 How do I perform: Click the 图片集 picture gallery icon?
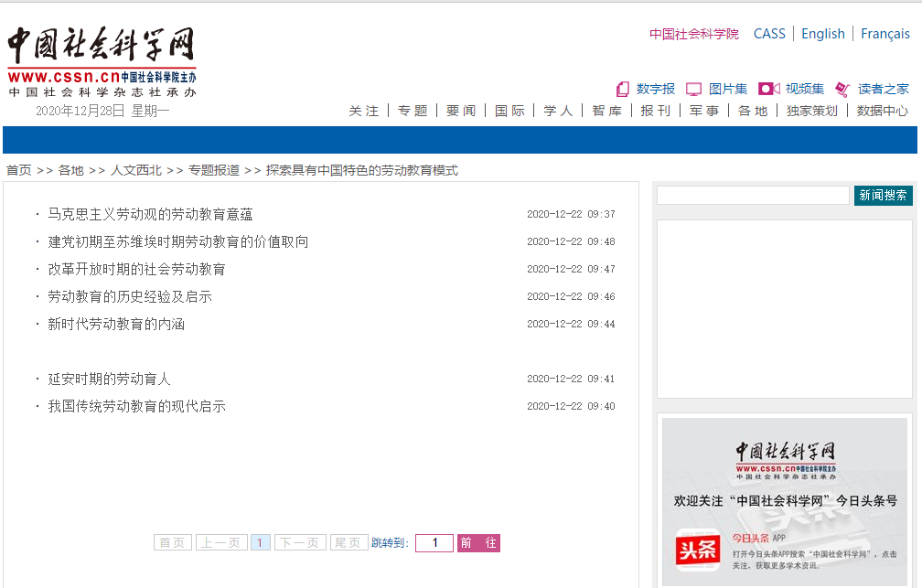pyautogui.click(x=693, y=89)
